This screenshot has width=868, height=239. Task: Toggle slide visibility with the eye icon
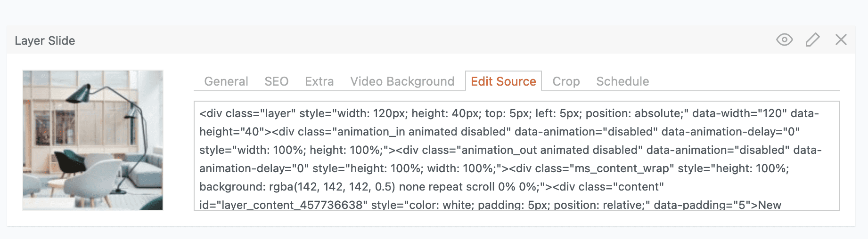[x=784, y=40]
